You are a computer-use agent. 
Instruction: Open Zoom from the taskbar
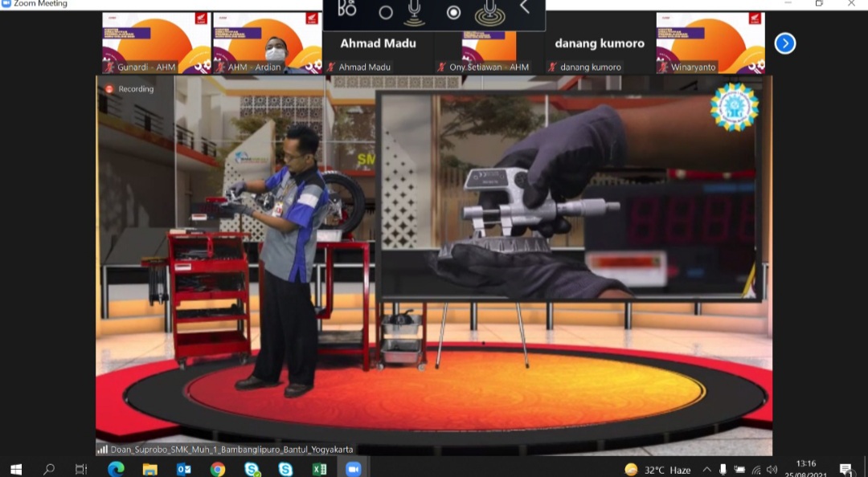(x=353, y=469)
